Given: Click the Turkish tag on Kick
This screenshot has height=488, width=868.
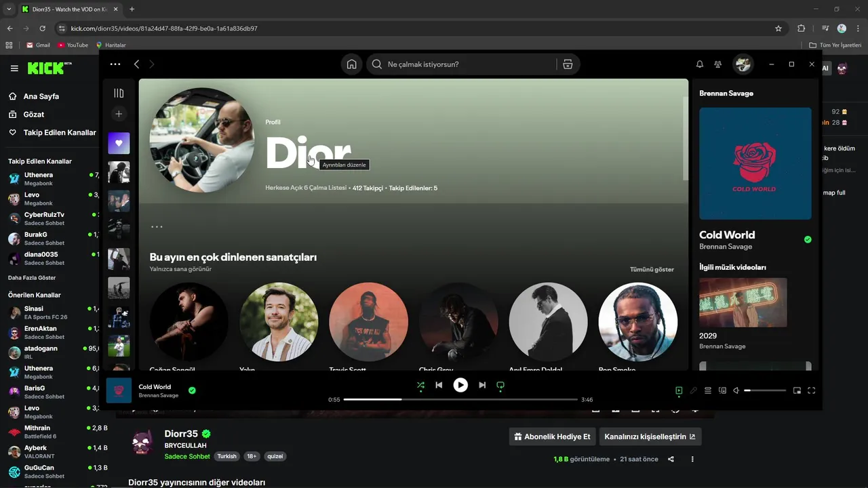Looking at the screenshot, I should 226,456.
